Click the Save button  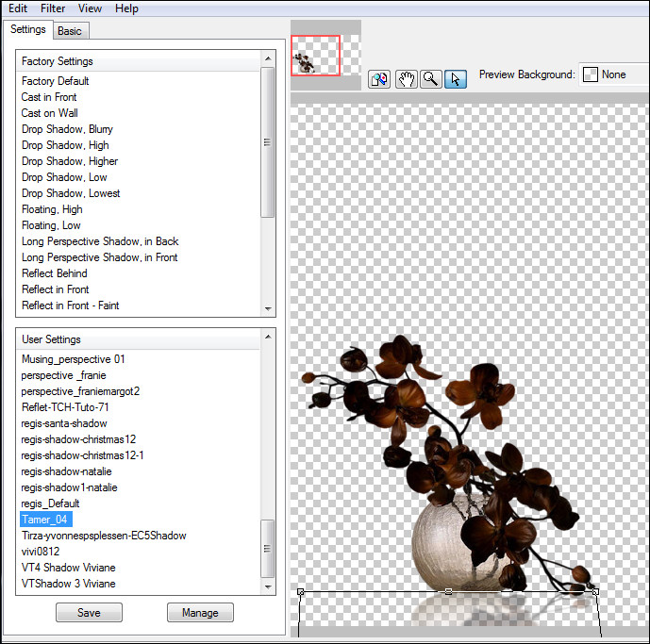[89, 613]
